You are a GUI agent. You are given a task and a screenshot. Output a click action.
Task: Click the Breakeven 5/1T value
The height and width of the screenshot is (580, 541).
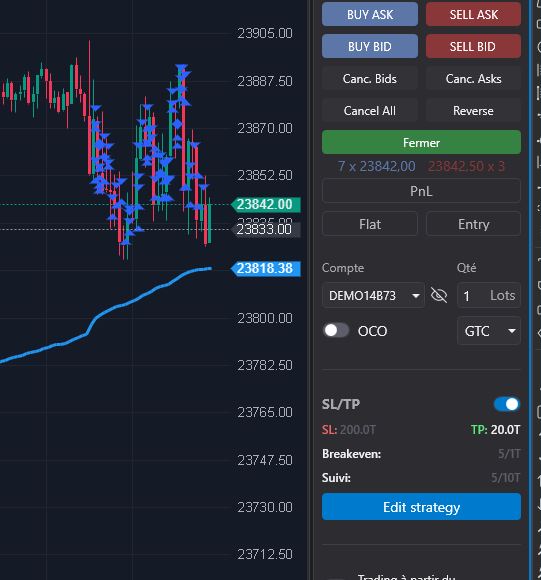point(509,454)
